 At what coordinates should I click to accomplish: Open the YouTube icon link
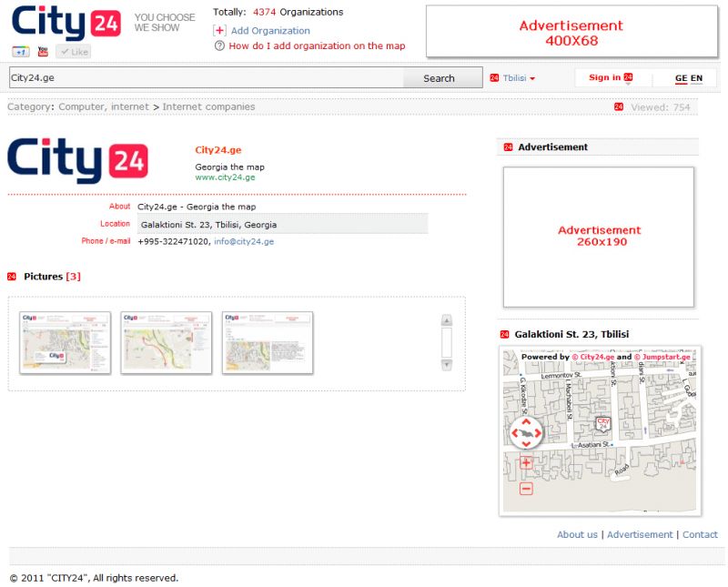click(x=43, y=52)
